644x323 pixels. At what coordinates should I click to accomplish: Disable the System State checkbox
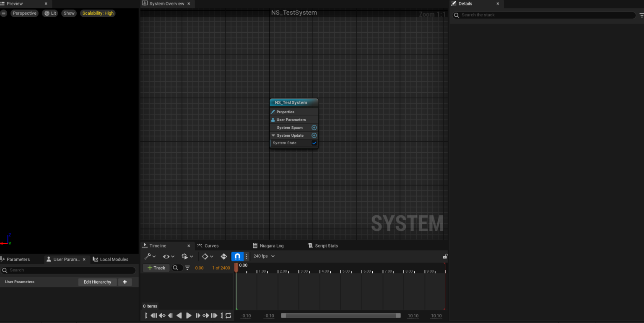[314, 143]
